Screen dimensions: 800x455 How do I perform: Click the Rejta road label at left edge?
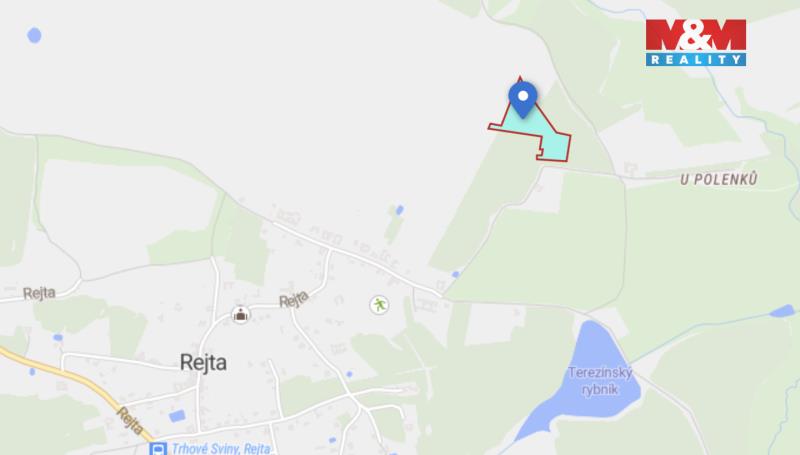39,293
